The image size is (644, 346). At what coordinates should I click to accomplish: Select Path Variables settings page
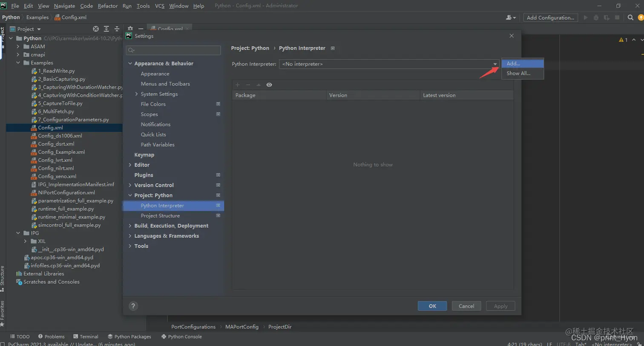coord(158,145)
